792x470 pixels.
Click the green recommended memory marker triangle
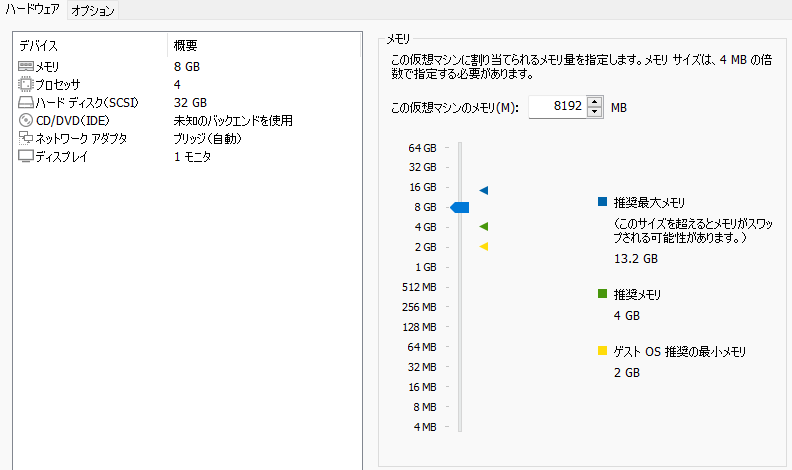484,226
